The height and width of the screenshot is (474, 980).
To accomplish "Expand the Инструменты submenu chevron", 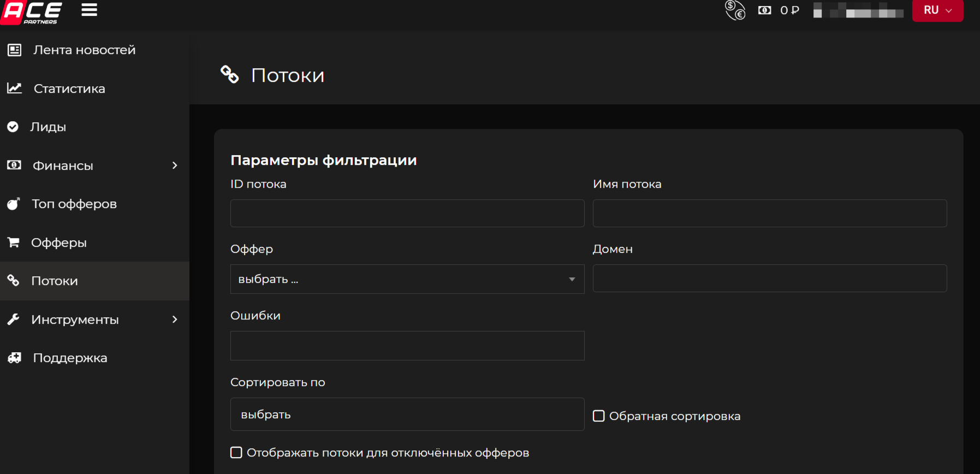I will click(175, 319).
